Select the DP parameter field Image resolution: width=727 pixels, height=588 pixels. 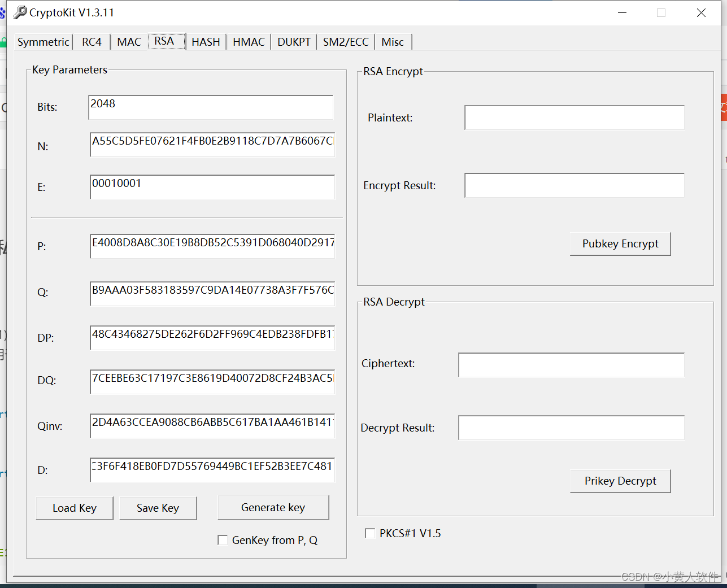click(212, 338)
